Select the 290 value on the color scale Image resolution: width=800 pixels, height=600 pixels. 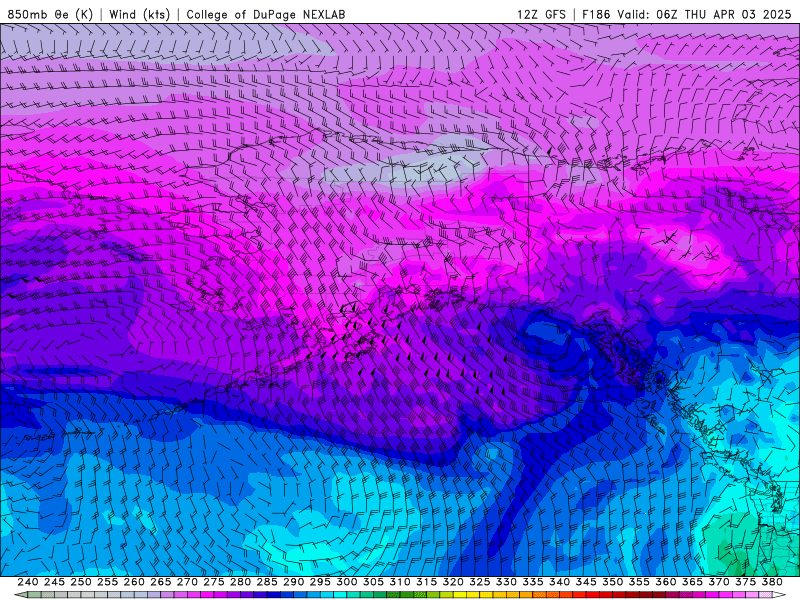(x=293, y=582)
